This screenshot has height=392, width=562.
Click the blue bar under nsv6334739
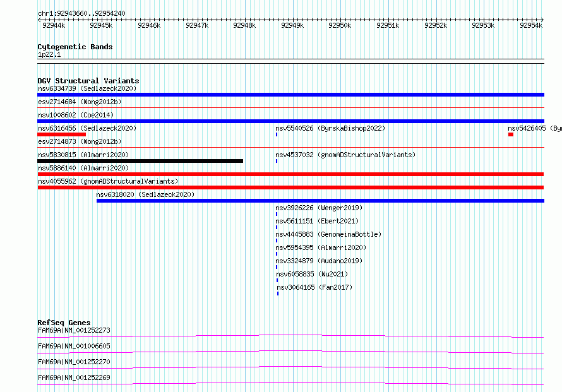290,95
